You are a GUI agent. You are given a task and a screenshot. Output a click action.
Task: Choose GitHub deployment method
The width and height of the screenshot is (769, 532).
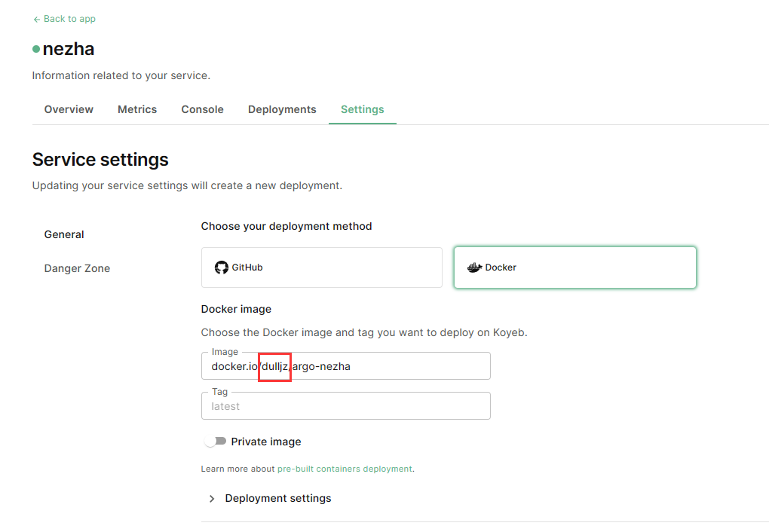(x=322, y=268)
